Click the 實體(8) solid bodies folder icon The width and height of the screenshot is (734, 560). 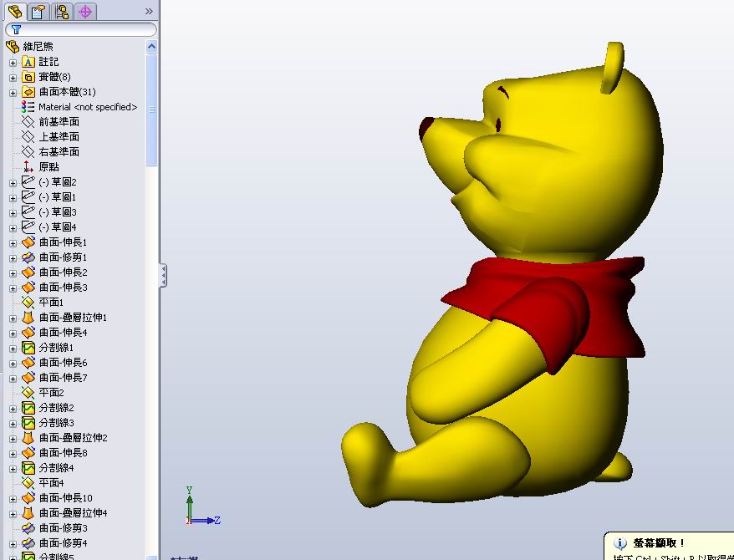28,77
